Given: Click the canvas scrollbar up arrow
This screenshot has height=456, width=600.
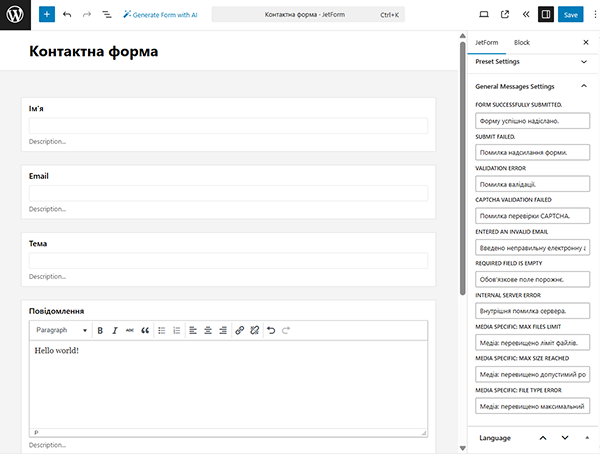Looking at the screenshot, I should pyautogui.click(x=463, y=36).
